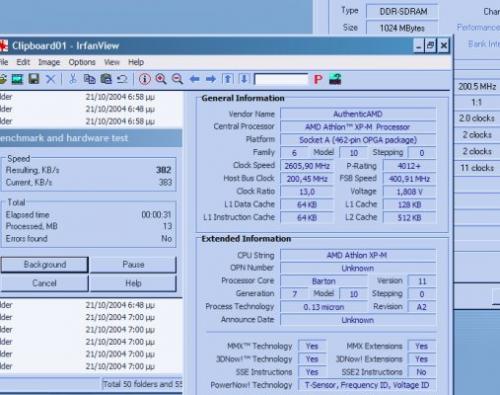Click Socket A platform value

point(358,140)
